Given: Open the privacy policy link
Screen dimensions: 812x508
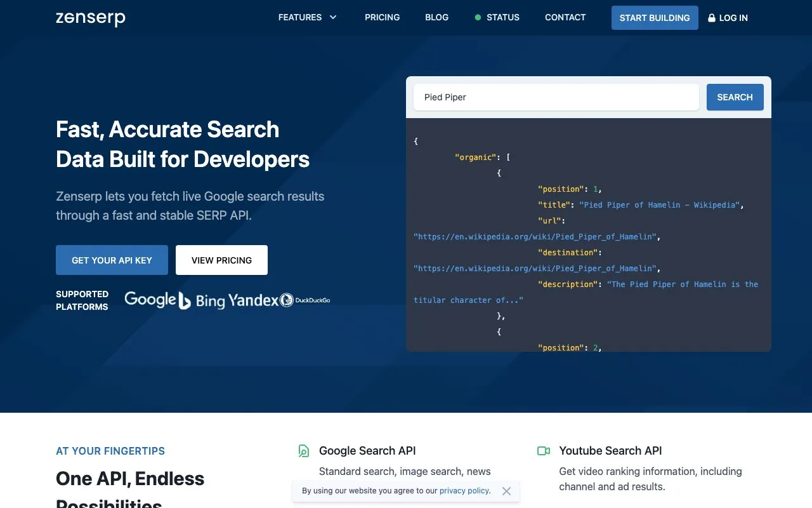Looking at the screenshot, I should (x=464, y=491).
